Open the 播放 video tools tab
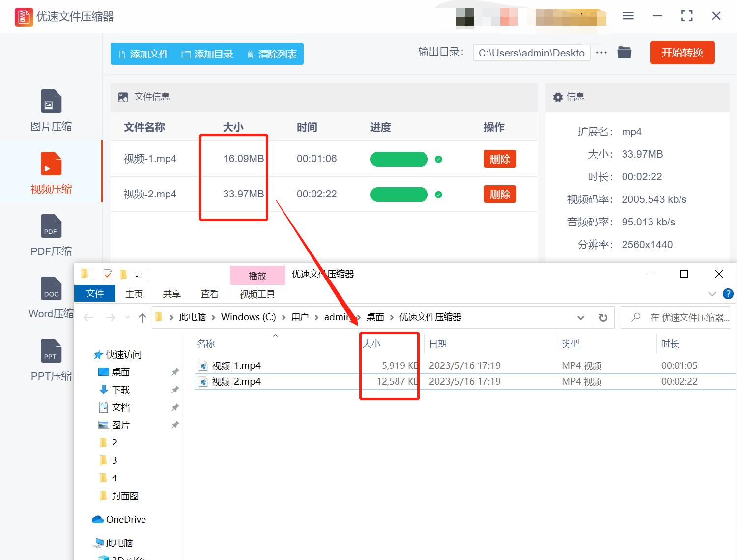 (257, 275)
